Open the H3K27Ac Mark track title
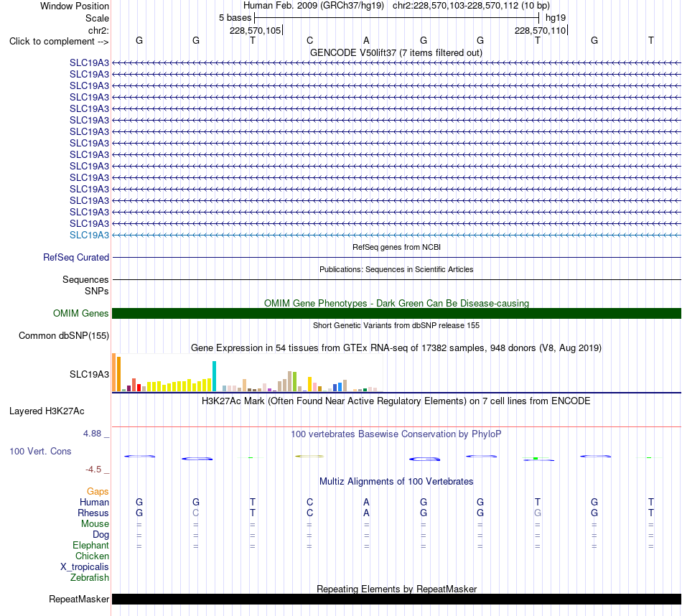 [x=396, y=401]
